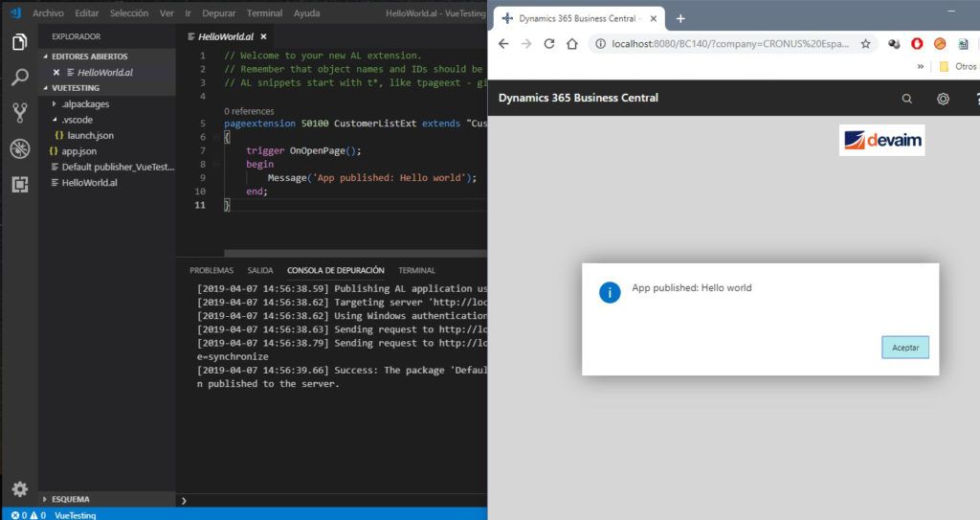The width and height of the screenshot is (980, 520).
Task: Open Business Central search magnifier
Action: point(907,99)
